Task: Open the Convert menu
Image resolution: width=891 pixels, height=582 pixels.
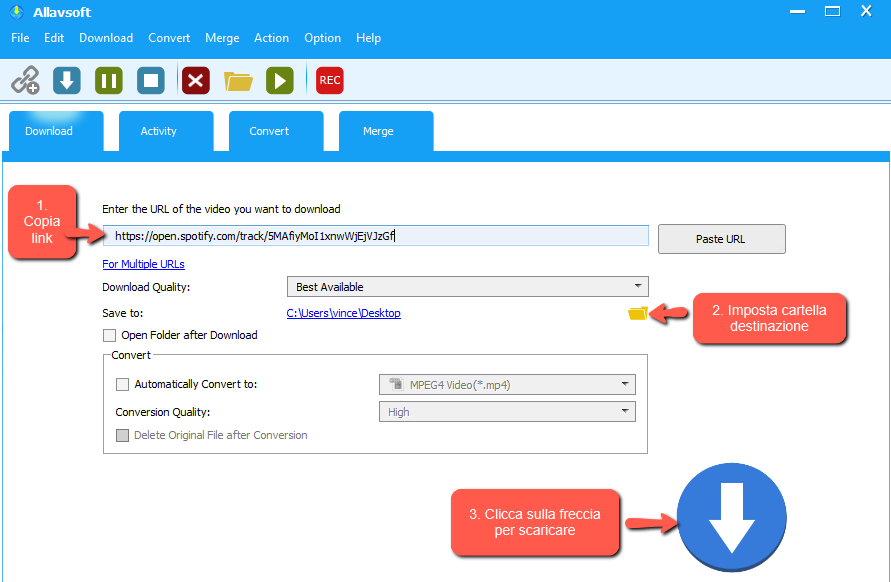Action: [x=169, y=38]
